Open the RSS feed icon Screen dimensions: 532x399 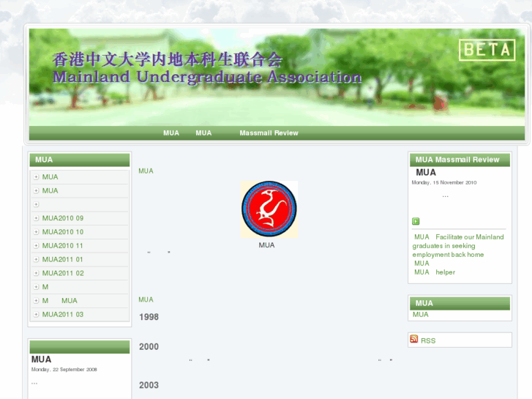coord(414,339)
